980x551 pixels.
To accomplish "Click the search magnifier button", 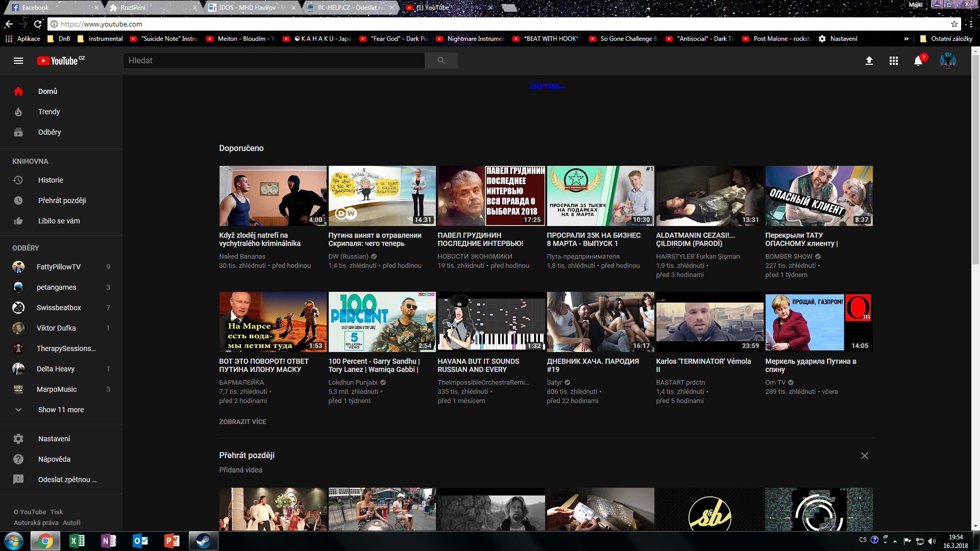I will (441, 61).
